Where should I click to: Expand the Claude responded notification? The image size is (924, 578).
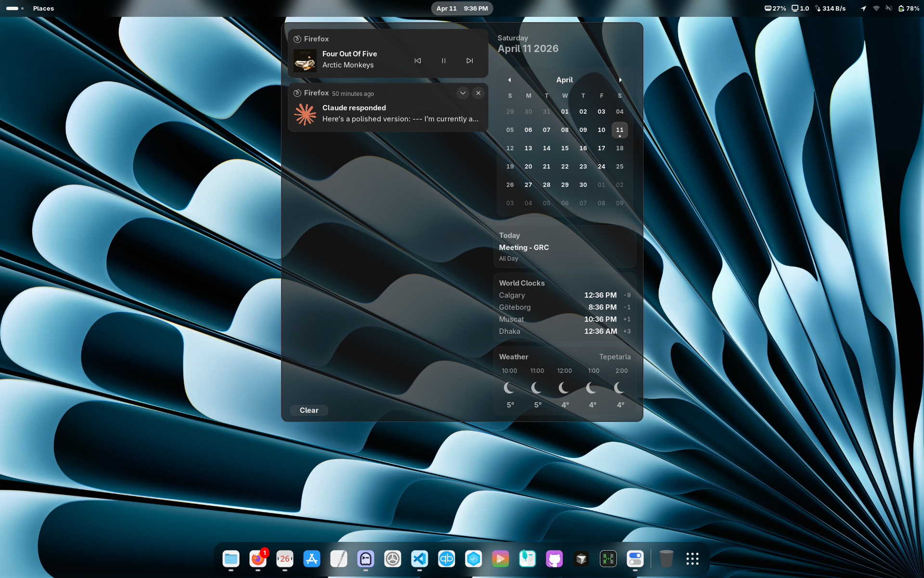pos(462,93)
